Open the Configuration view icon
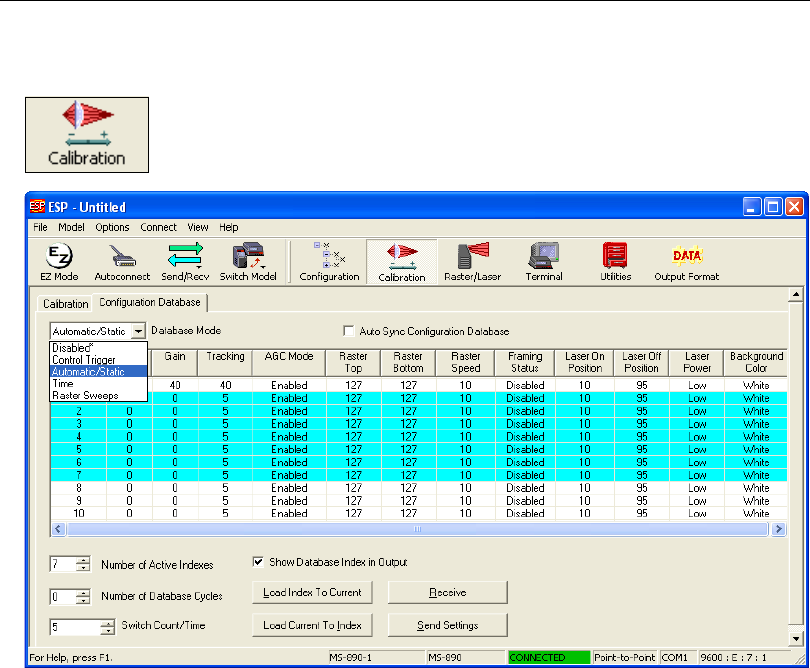 (329, 260)
